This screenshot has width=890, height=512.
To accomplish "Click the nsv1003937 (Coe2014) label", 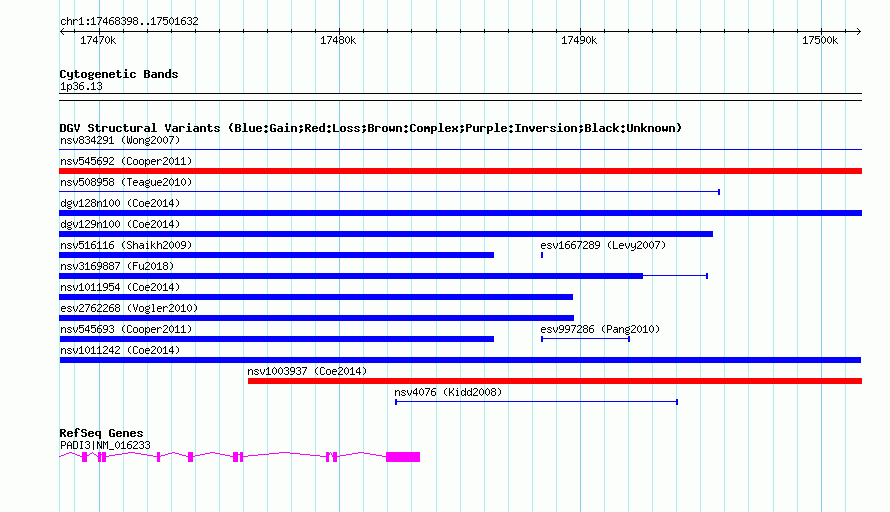I will [x=307, y=371].
